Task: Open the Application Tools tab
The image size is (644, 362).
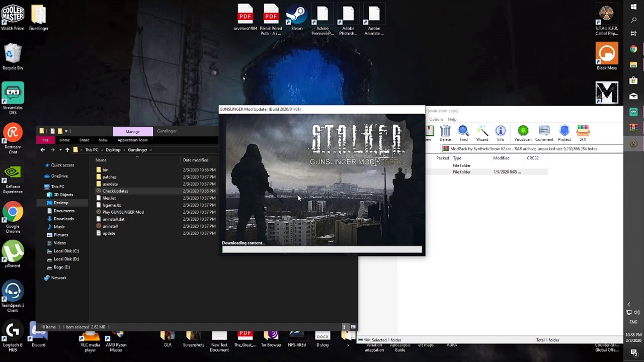Action: (x=133, y=140)
